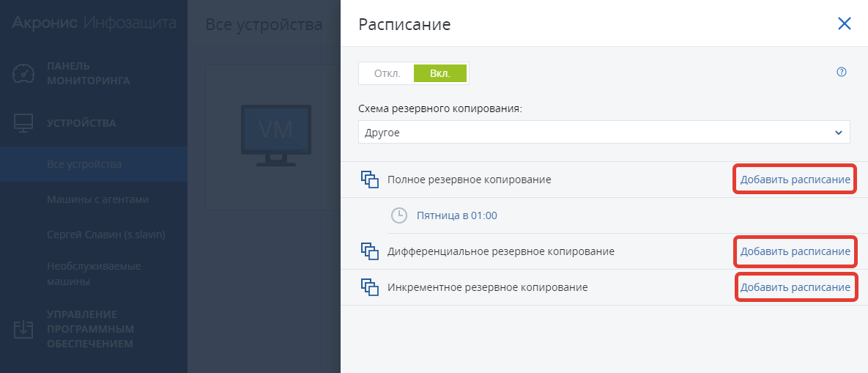Click the Дифференциальное резервное копирование icon
The height and width of the screenshot is (373, 868).
tap(370, 251)
